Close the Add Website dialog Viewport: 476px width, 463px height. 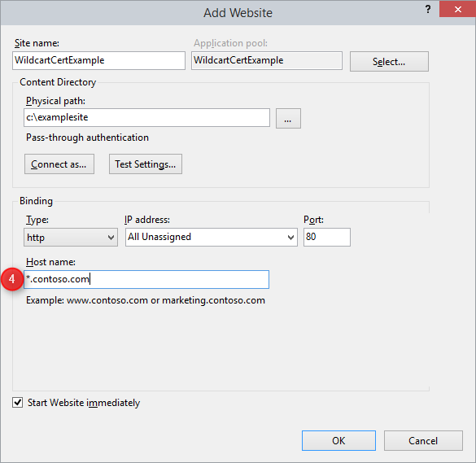pos(457,9)
